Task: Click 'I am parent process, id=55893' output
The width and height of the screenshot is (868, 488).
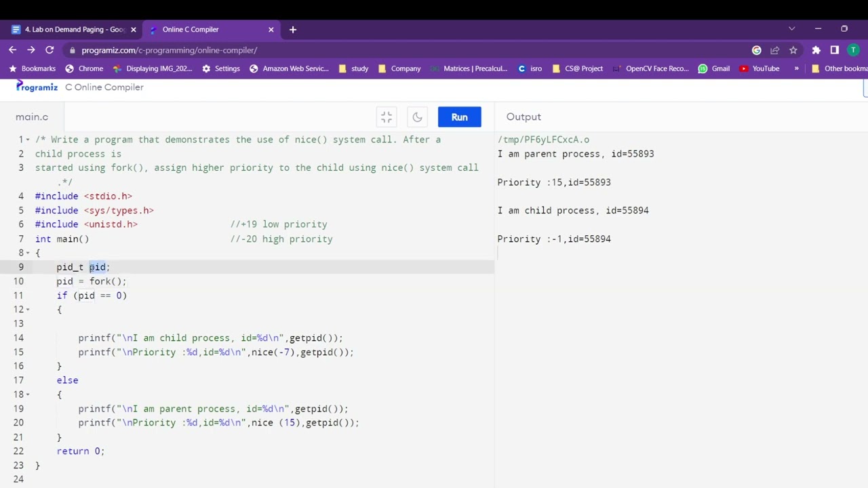Action: (x=576, y=154)
